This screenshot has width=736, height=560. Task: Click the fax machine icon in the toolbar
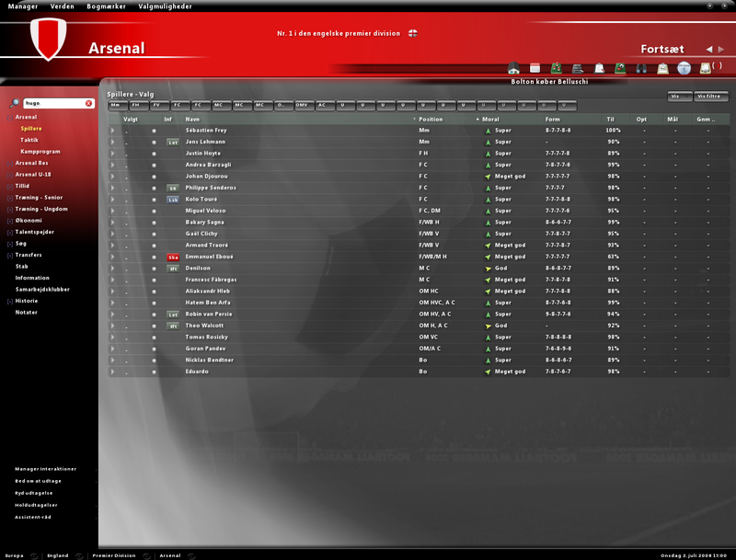click(578, 68)
